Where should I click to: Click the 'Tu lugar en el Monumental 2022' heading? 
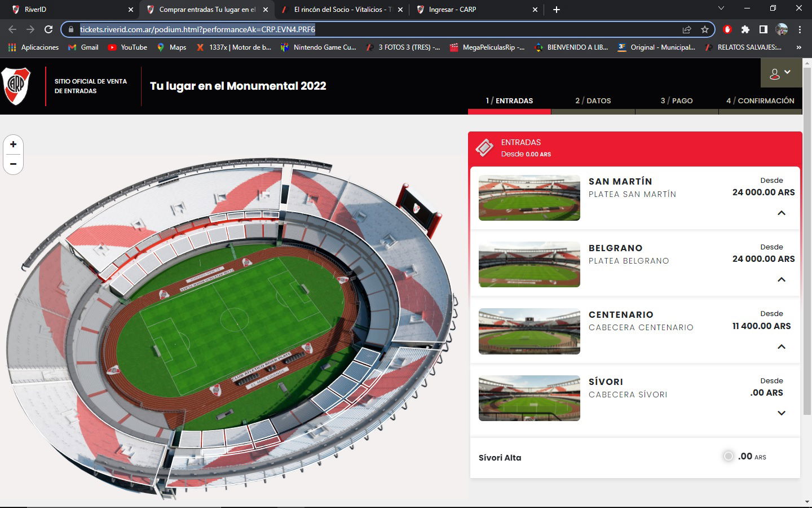click(x=238, y=86)
